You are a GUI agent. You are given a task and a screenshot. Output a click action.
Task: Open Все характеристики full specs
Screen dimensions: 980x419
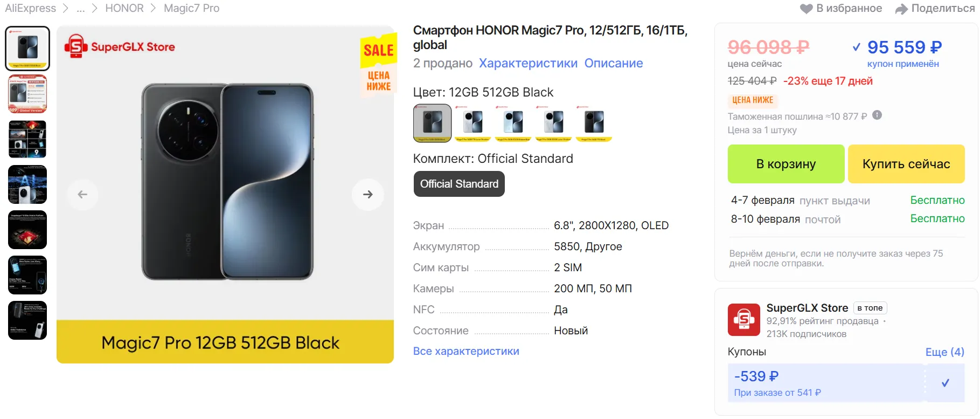tap(466, 351)
